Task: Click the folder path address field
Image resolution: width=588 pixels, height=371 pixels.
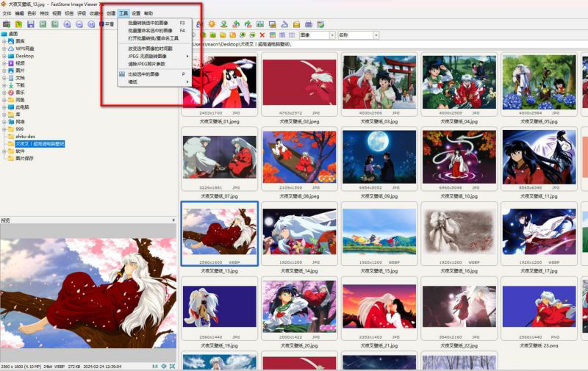Action: click(388, 44)
